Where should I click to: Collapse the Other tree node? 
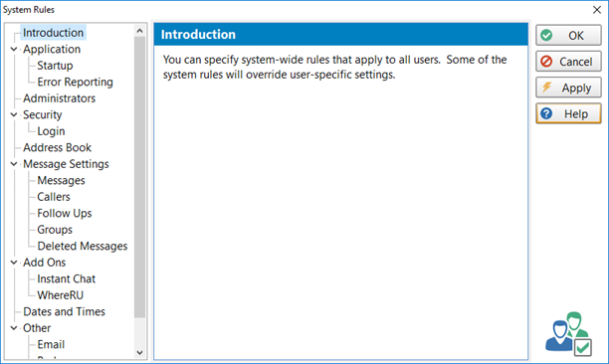click(x=14, y=328)
